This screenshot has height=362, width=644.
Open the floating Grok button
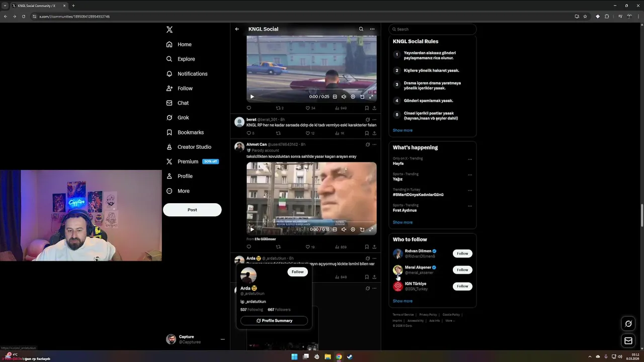628,323
